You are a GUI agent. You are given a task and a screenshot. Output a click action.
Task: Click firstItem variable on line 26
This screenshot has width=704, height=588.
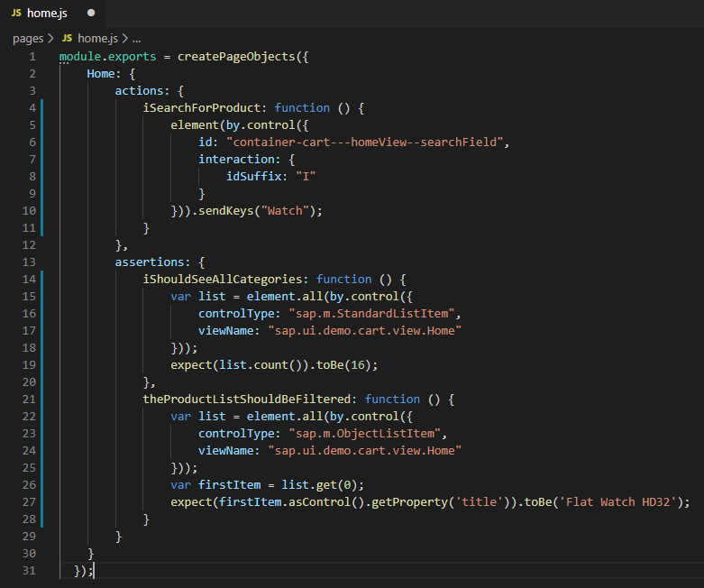point(230,485)
